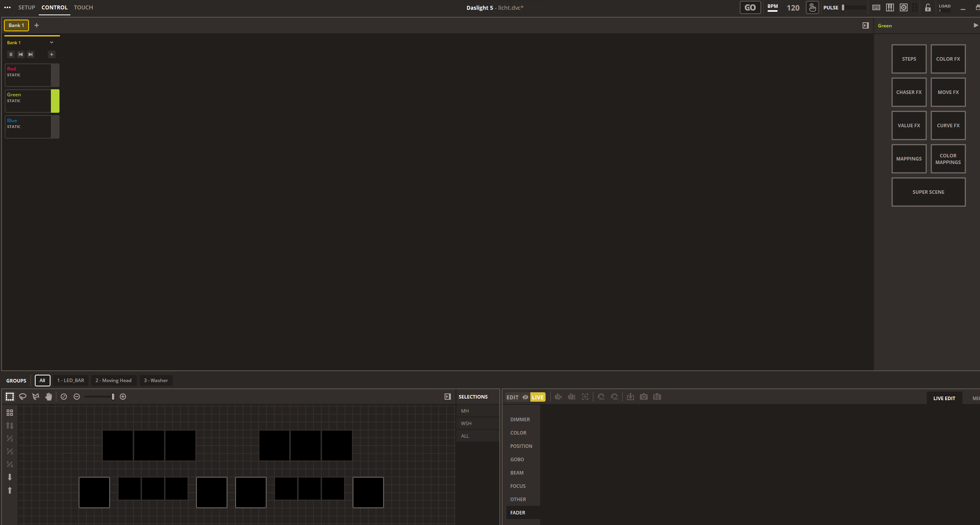Open the GOBO channel category
This screenshot has width=980, height=525.
click(517, 459)
